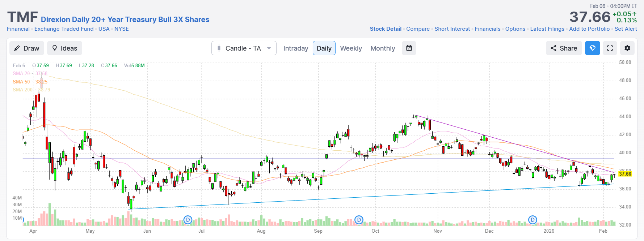Select the Daily timeframe

point(324,48)
